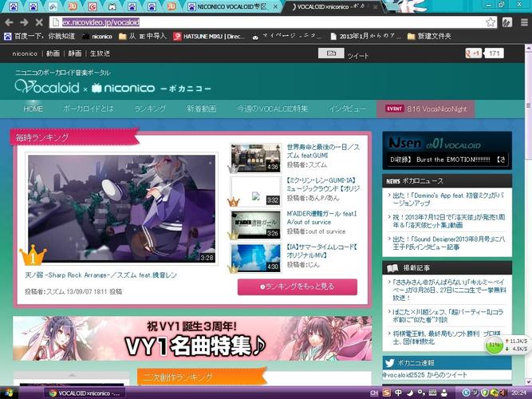This screenshot has width=532, height=399.
Task: Open the 百度一下 bookmark
Action: [x=40, y=36]
